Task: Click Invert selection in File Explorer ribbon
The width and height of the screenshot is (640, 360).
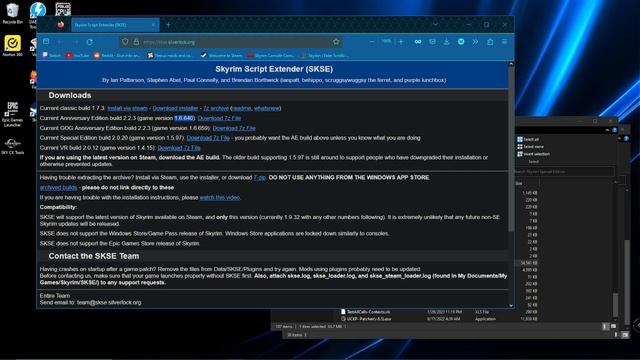Action: (533, 154)
